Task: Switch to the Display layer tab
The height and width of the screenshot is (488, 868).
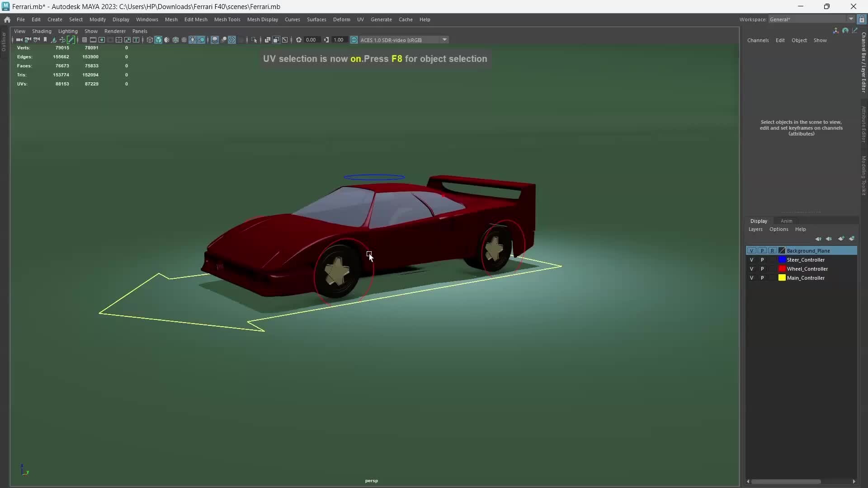Action: 759,221
